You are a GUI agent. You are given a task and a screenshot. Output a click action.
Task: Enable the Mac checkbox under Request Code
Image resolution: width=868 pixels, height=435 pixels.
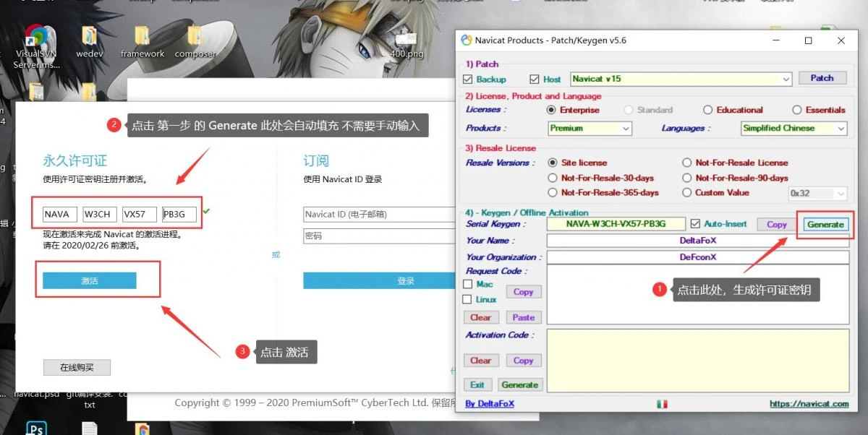(x=467, y=284)
